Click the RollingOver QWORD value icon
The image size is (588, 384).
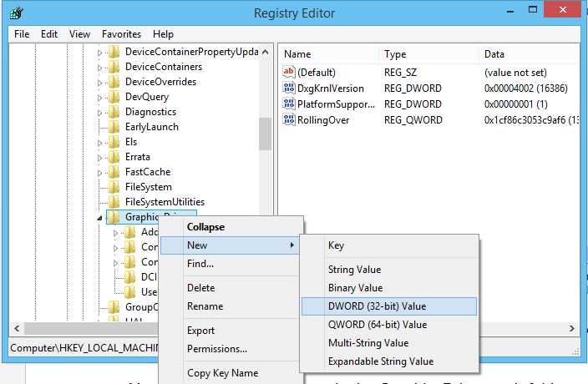click(x=289, y=120)
